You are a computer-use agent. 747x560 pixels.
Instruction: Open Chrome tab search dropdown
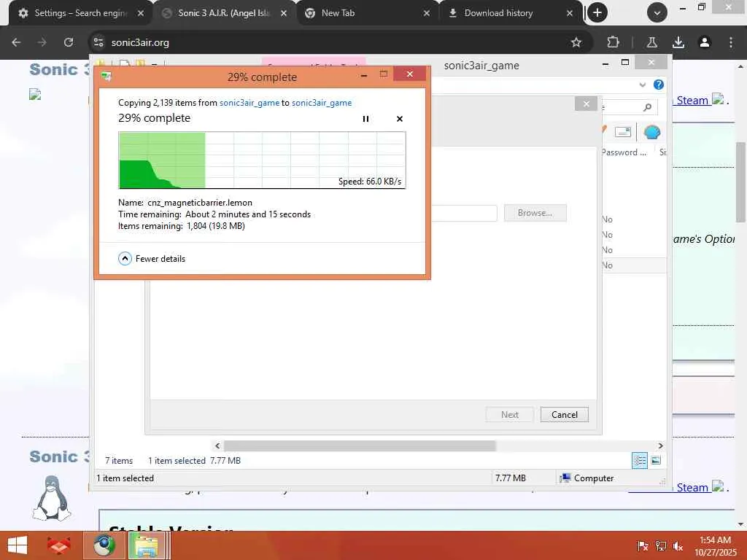[657, 13]
